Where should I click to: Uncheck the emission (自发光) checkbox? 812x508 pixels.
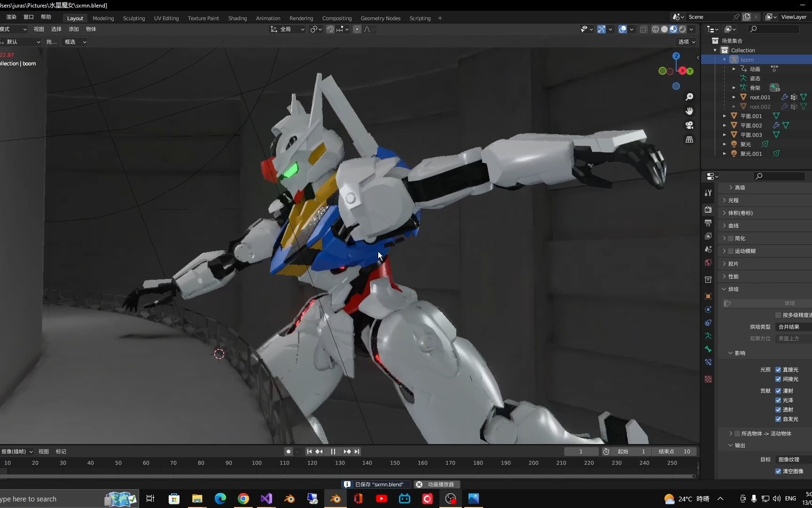778,419
